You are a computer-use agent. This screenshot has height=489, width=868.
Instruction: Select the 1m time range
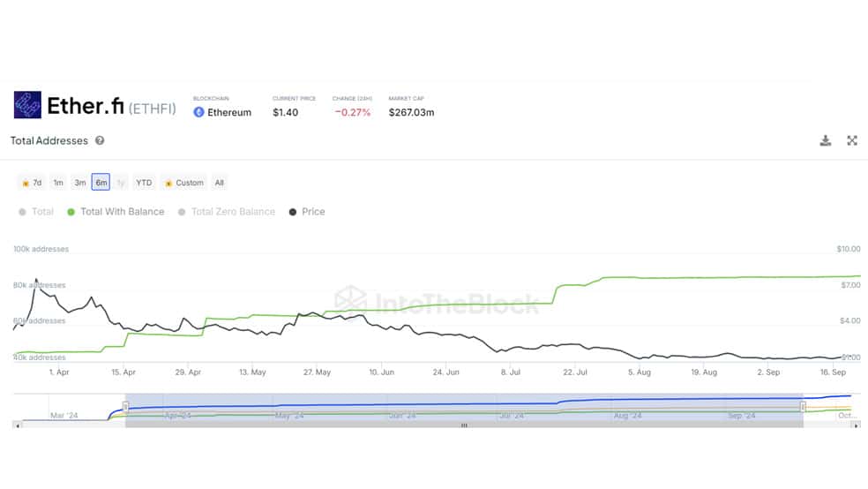pos(58,183)
